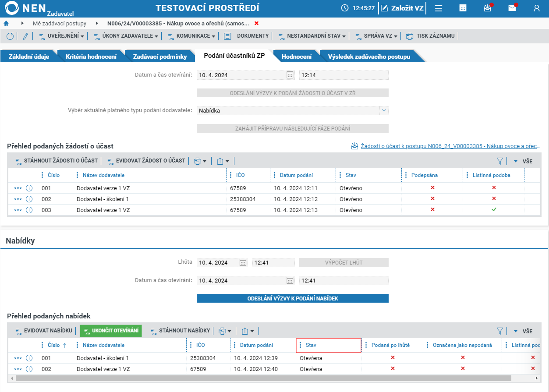Open print dropdown in žádosti toolbar
The width and height of the screenshot is (549, 392).
click(200, 161)
